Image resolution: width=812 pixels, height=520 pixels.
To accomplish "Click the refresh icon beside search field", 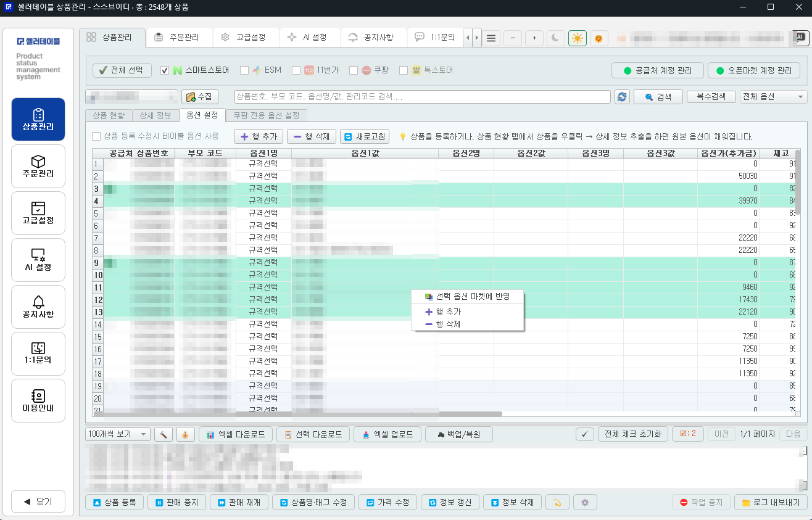I will click(622, 97).
